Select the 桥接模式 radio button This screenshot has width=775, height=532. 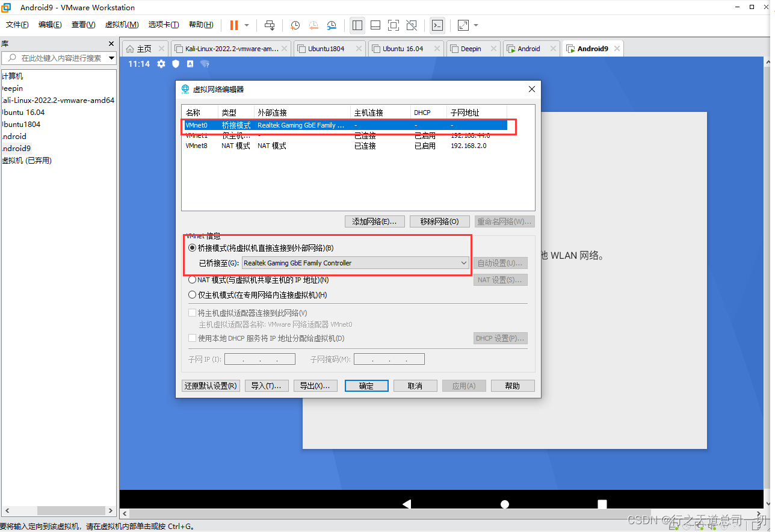192,248
